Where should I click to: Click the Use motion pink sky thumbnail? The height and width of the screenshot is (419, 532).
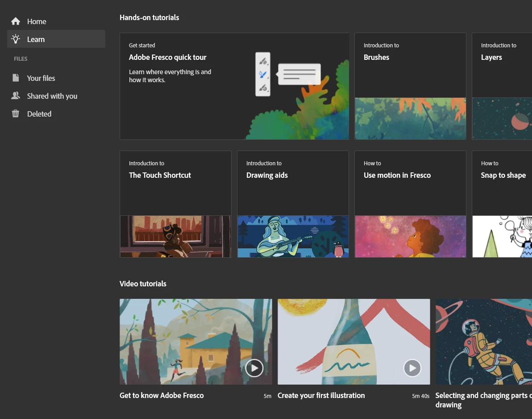point(410,236)
